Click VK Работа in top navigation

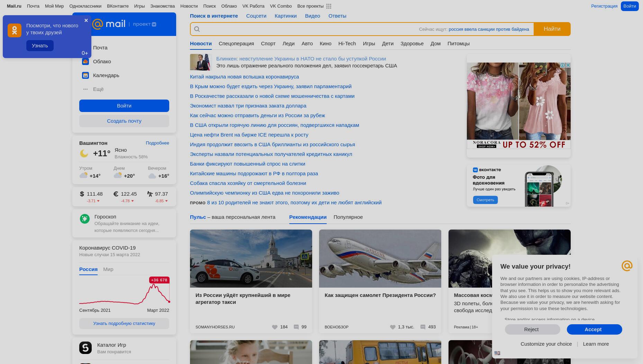tap(253, 6)
